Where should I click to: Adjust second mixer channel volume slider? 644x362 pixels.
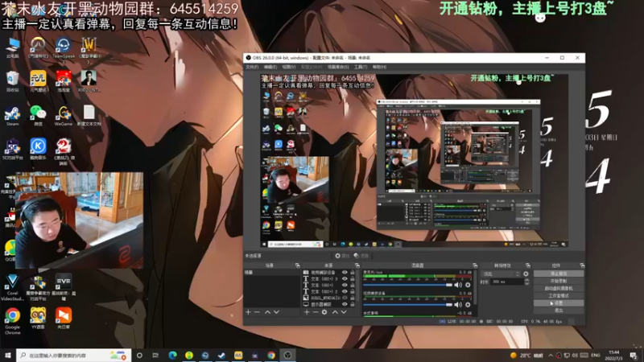coord(408,305)
